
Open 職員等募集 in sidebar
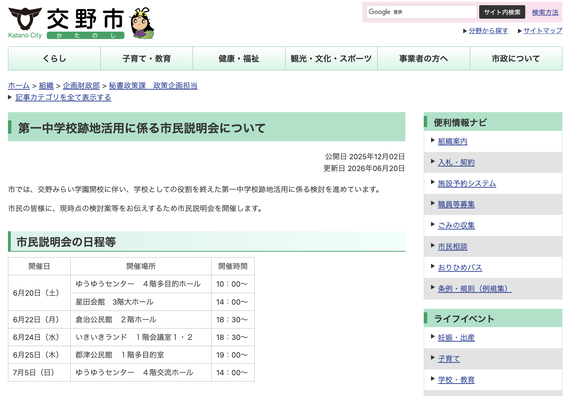456,205
